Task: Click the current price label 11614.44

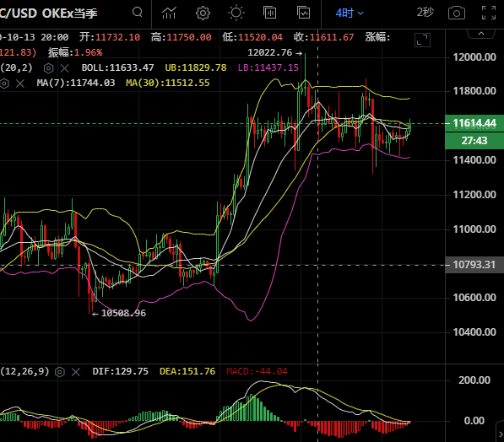Action: [474, 123]
